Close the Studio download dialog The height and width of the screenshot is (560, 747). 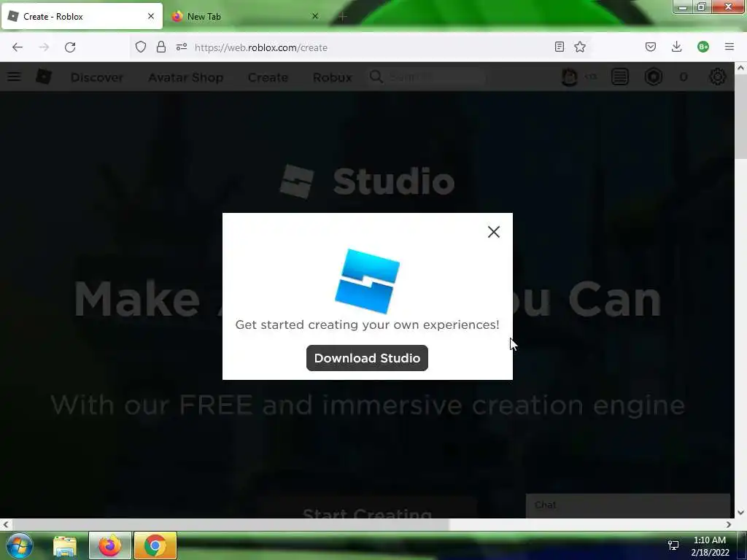494,232
